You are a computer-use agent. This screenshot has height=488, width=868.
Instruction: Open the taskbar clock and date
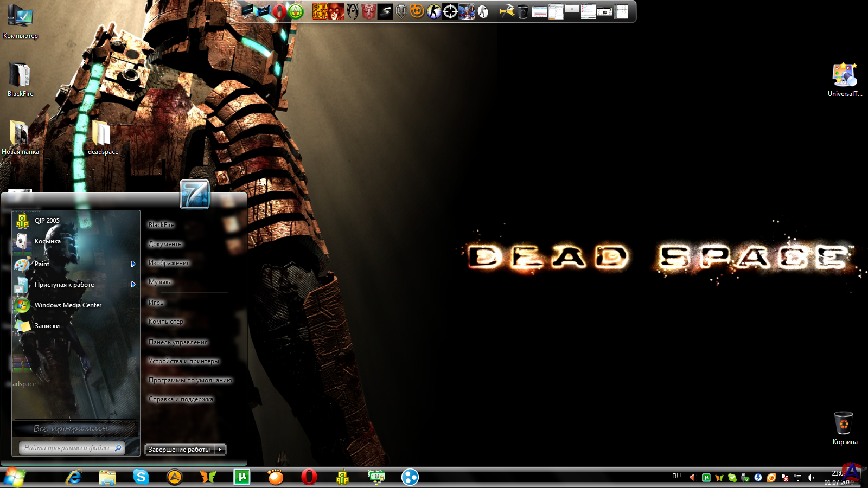[839, 478]
